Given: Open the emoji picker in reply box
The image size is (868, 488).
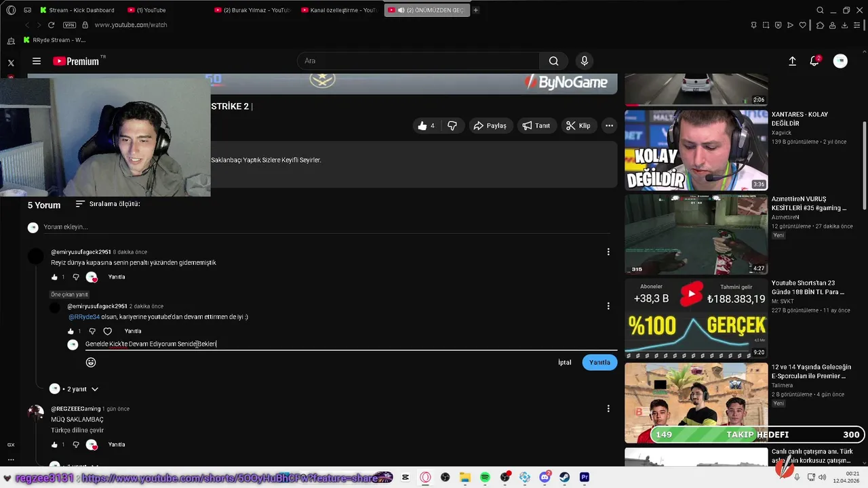Looking at the screenshot, I should coord(91,363).
